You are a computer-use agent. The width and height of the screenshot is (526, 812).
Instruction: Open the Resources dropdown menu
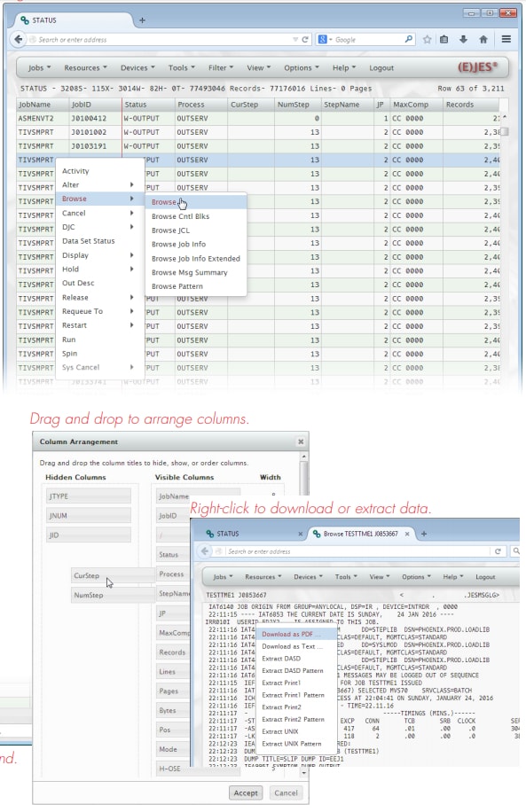click(x=85, y=68)
